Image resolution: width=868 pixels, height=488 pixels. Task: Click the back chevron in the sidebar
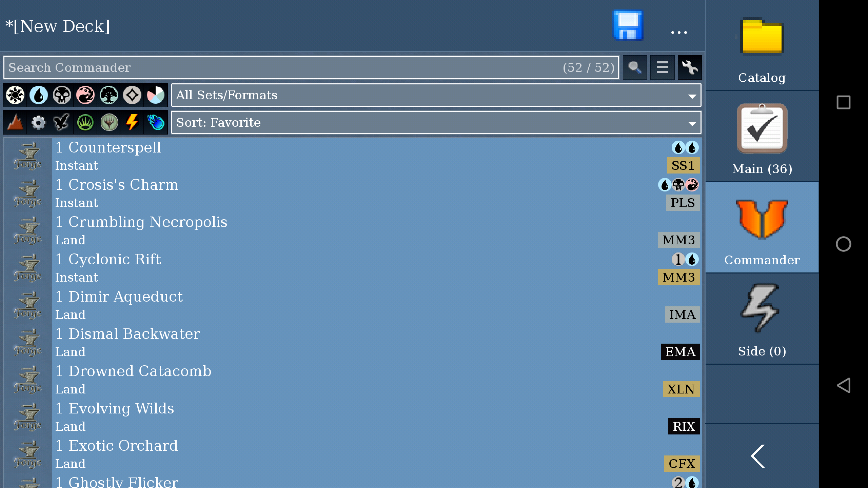click(758, 456)
